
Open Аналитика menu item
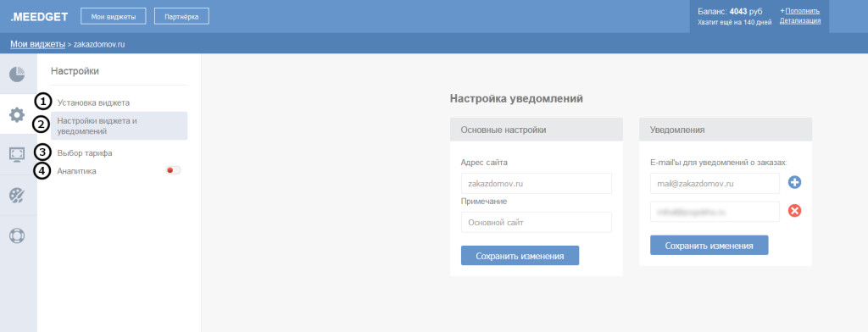[x=77, y=171]
